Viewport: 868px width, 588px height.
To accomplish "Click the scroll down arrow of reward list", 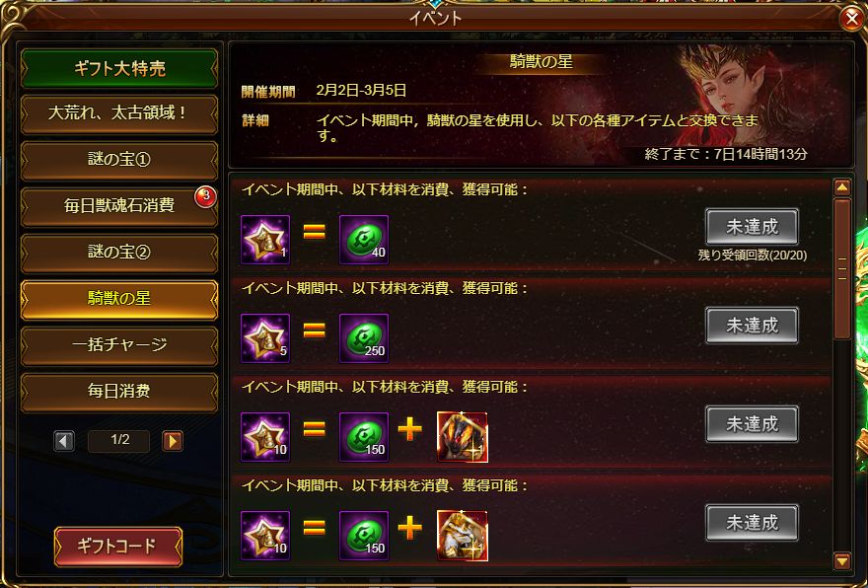I will tap(842, 561).
